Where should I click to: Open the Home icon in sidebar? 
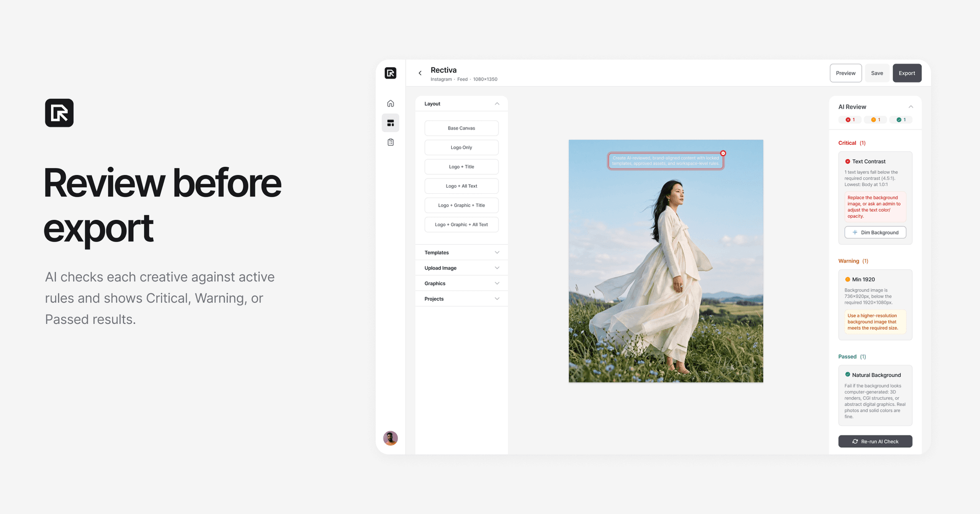point(390,104)
